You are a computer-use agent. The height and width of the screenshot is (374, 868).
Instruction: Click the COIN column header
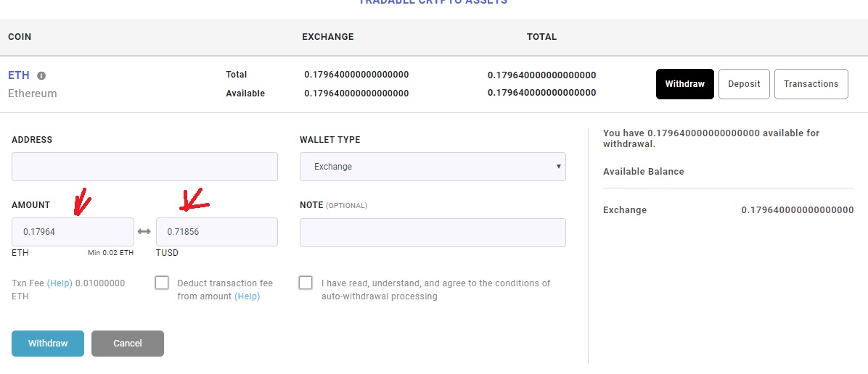[x=20, y=37]
